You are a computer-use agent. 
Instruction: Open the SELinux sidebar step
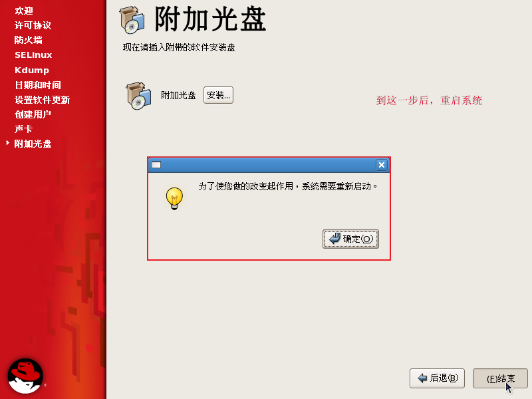click(33, 55)
